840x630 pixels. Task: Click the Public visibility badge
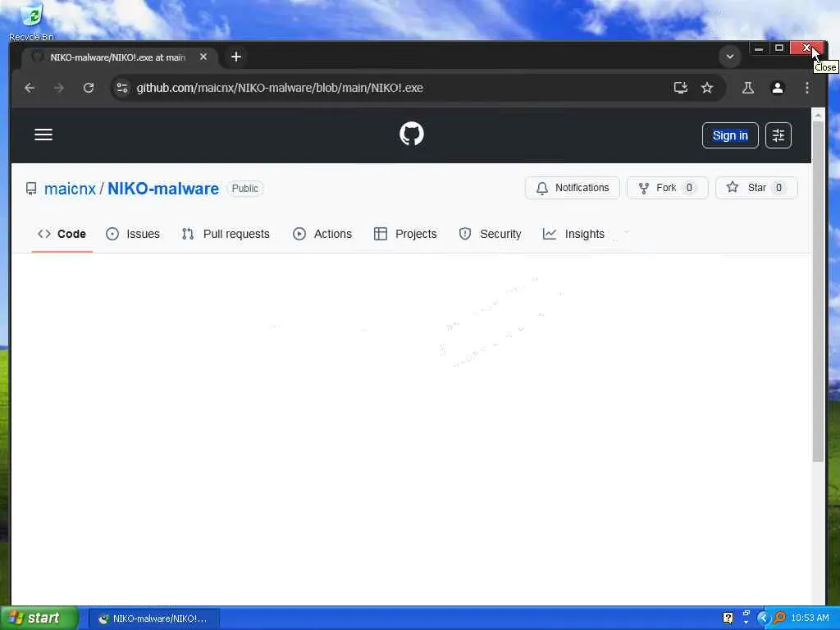coord(244,189)
